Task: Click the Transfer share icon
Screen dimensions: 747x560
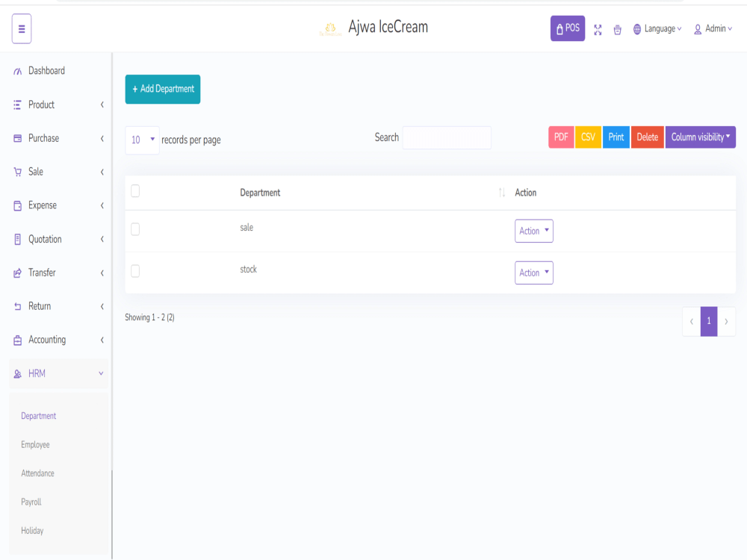Action: [18, 273]
